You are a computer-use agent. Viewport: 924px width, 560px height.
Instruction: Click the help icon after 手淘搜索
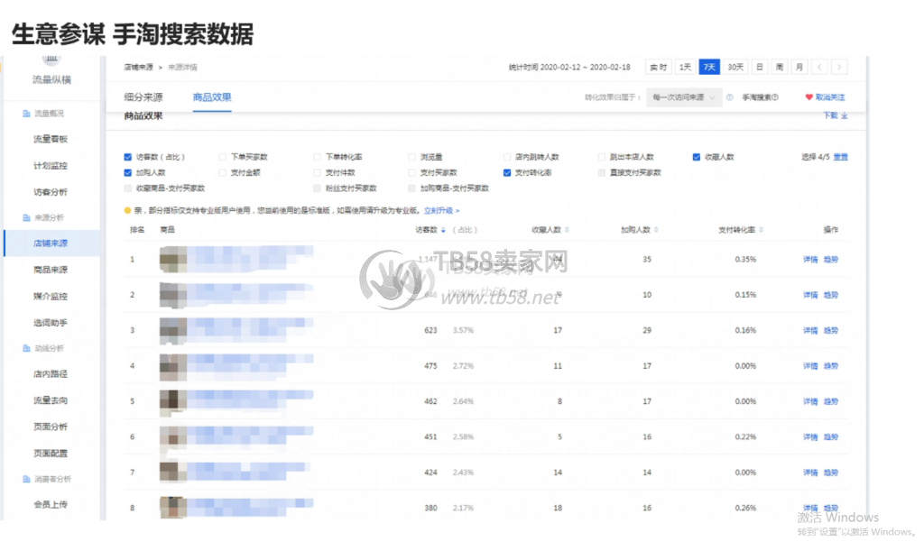click(775, 97)
